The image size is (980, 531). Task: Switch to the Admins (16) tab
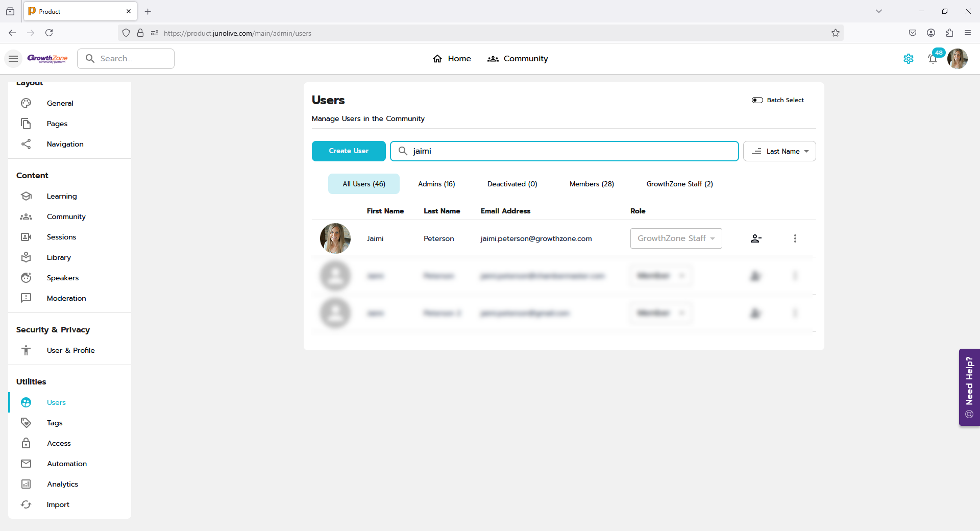pos(436,184)
